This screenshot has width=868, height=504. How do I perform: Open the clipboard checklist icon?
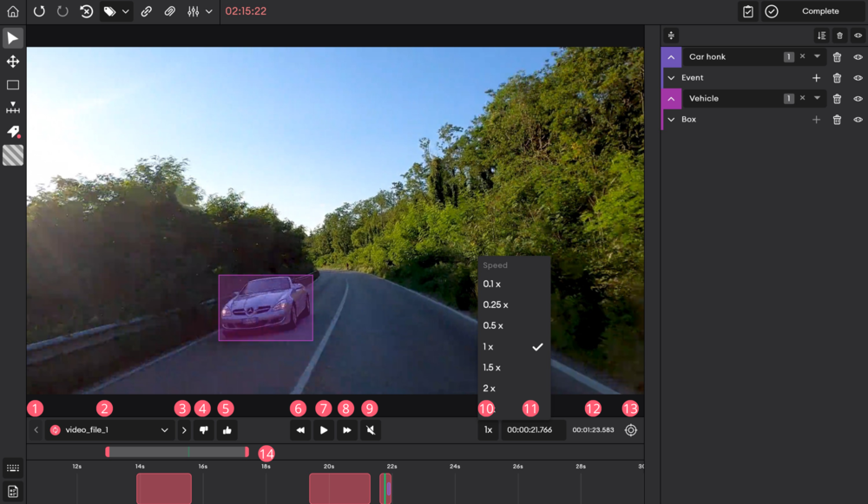coord(748,11)
